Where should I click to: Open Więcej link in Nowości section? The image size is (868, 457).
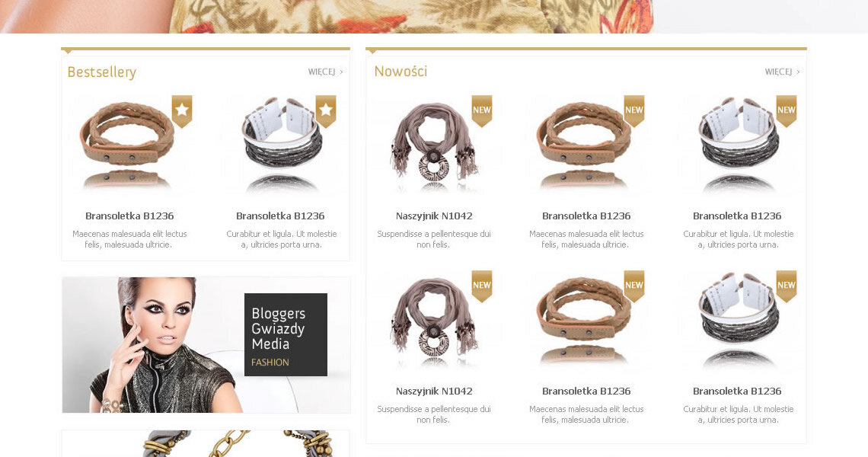782,72
